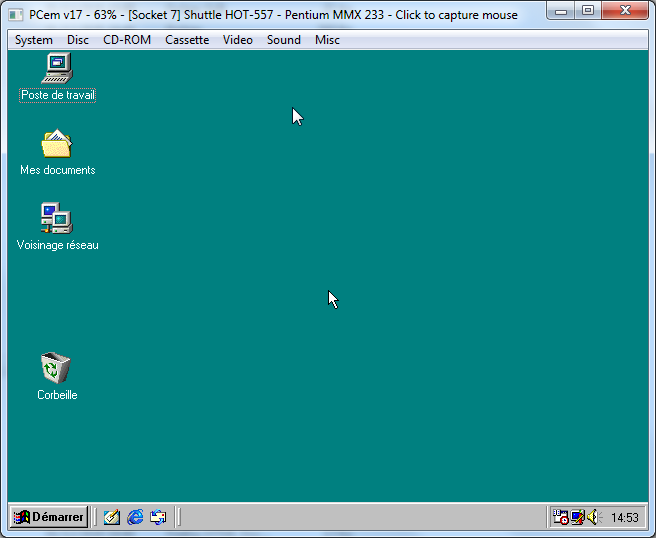The width and height of the screenshot is (656, 538).
Task: Launch Internet Explorer from quick launch
Action: pyautogui.click(x=135, y=517)
